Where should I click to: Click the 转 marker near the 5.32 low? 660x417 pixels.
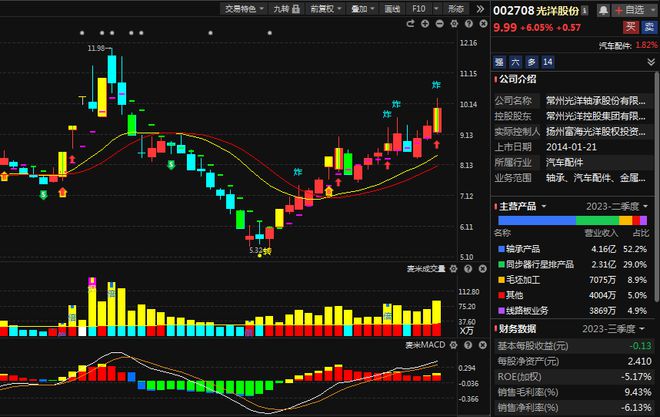coord(267,251)
